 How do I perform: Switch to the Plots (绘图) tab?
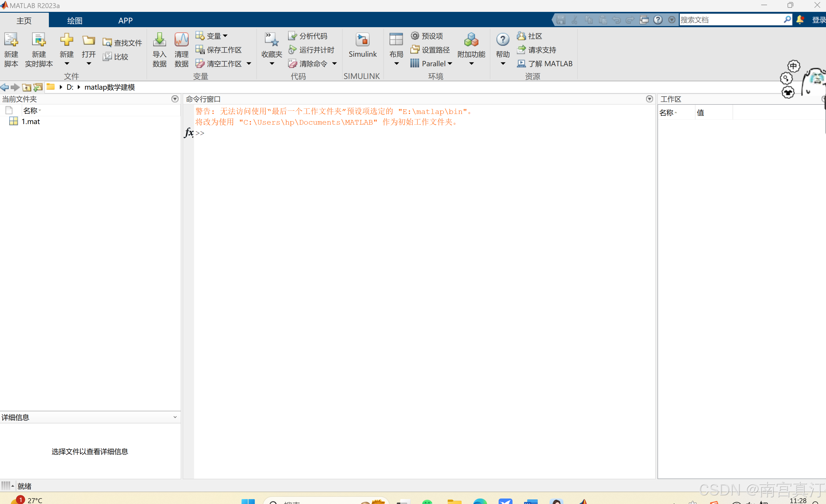pyautogui.click(x=74, y=21)
